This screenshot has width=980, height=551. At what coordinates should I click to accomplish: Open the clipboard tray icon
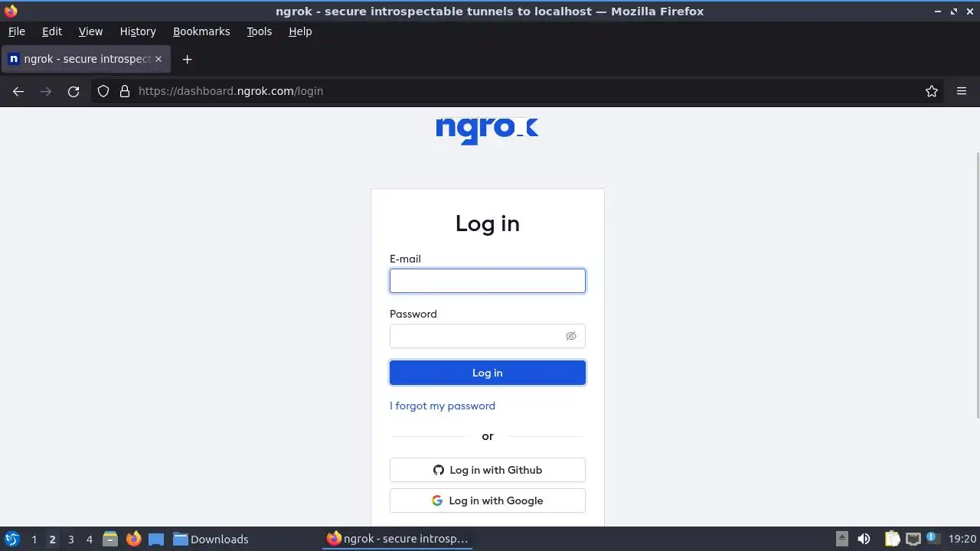892,539
